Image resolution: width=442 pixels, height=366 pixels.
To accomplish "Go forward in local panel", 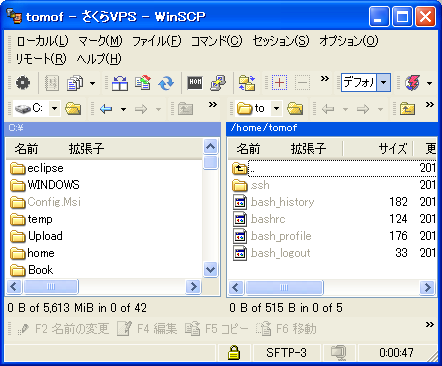I will (x=141, y=109).
